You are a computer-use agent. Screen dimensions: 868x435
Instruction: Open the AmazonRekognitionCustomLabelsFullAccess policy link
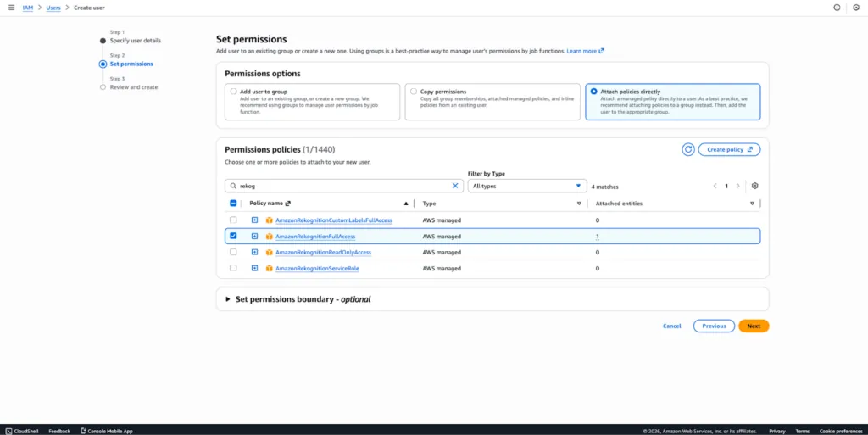coord(334,220)
